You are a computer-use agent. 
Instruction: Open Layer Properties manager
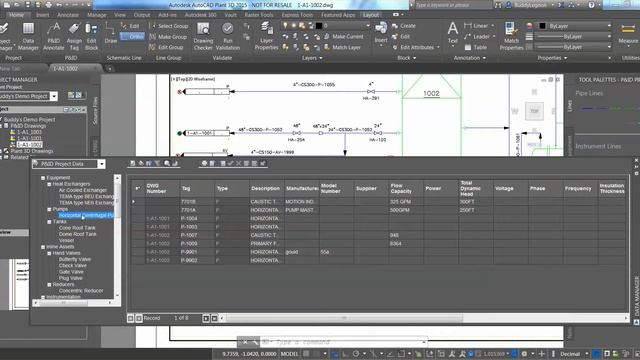267,36
